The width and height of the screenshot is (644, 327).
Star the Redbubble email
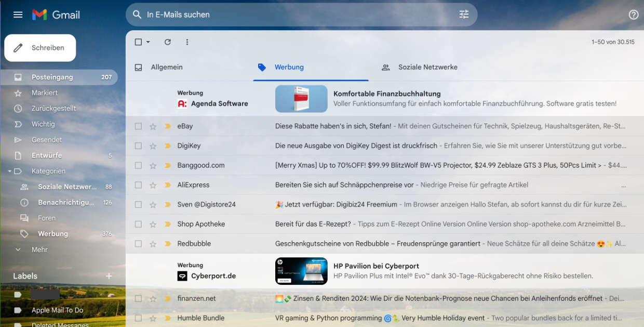[153, 243]
